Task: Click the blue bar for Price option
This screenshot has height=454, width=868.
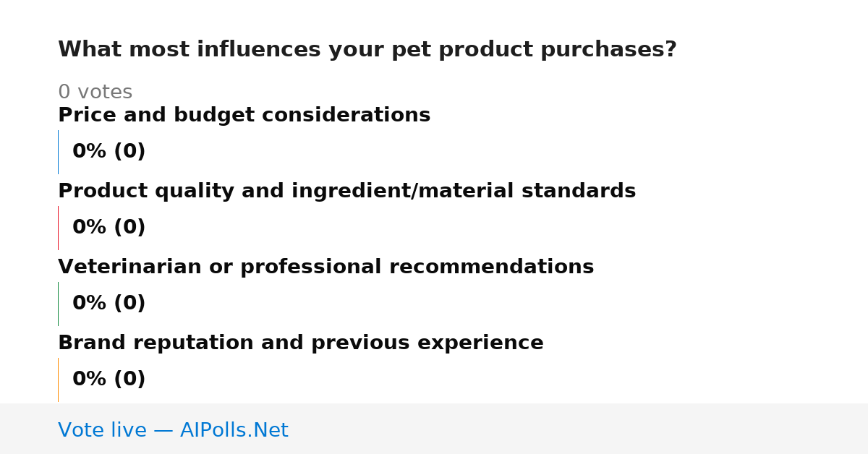Action: click(x=58, y=152)
